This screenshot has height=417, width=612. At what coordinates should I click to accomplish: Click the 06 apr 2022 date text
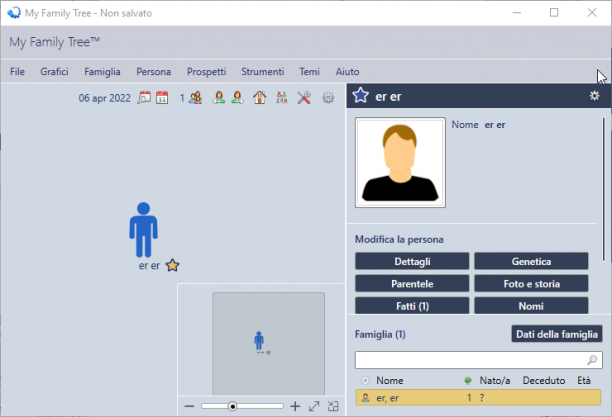(105, 98)
